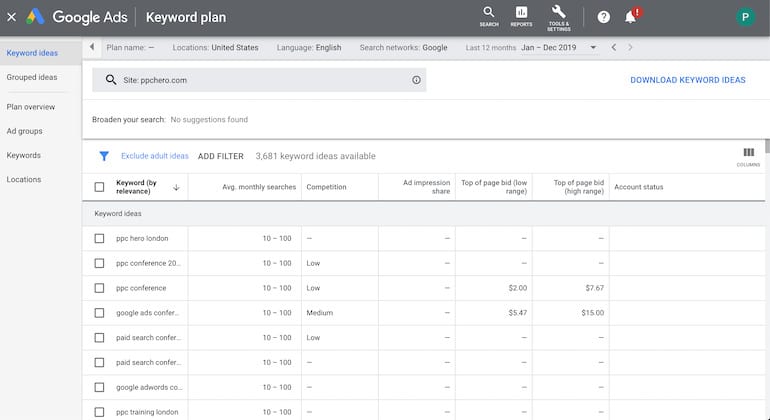Open Locations in sidebar
The height and width of the screenshot is (420, 770).
[24, 179]
